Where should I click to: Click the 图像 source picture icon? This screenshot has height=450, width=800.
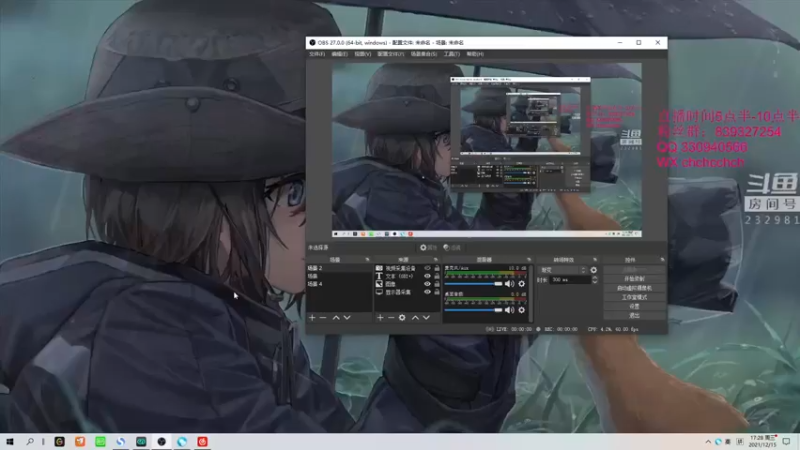(379, 284)
